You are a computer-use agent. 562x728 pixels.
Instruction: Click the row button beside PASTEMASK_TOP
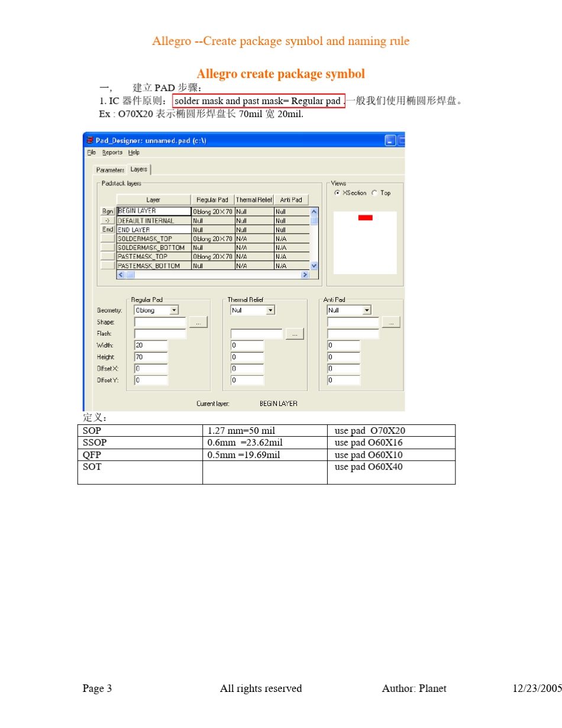pos(108,256)
